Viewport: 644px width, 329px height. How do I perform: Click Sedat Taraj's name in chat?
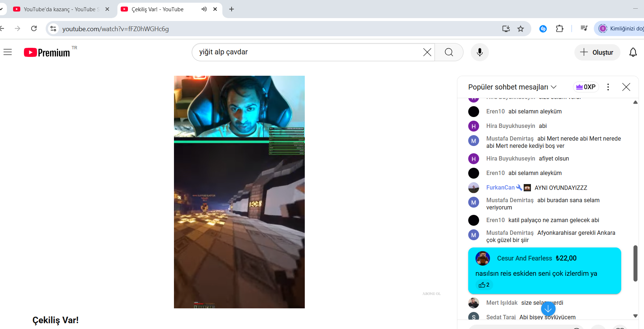[501, 317]
